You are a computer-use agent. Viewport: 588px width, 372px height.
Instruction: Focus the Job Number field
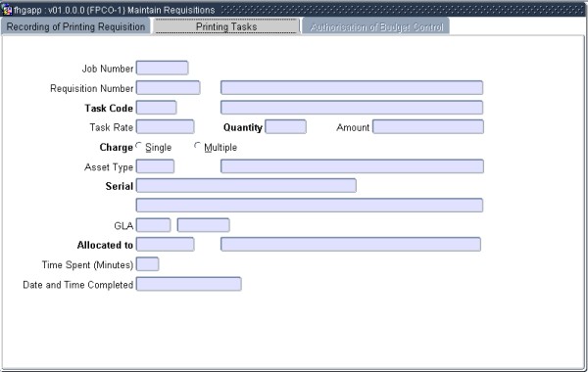(x=162, y=68)
